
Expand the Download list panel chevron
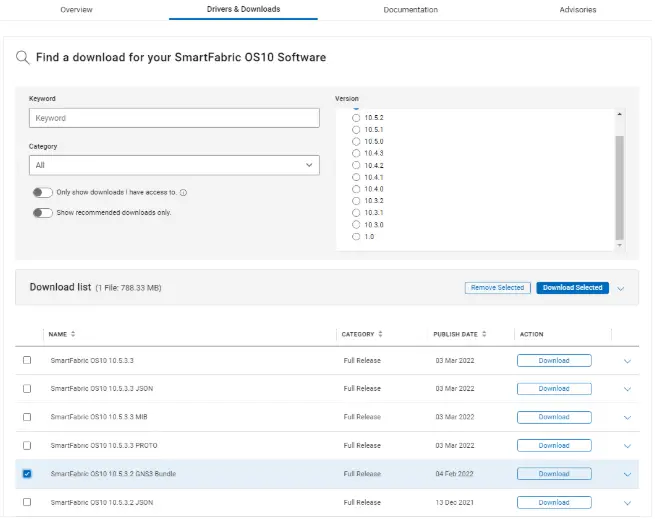pos(621,289)
